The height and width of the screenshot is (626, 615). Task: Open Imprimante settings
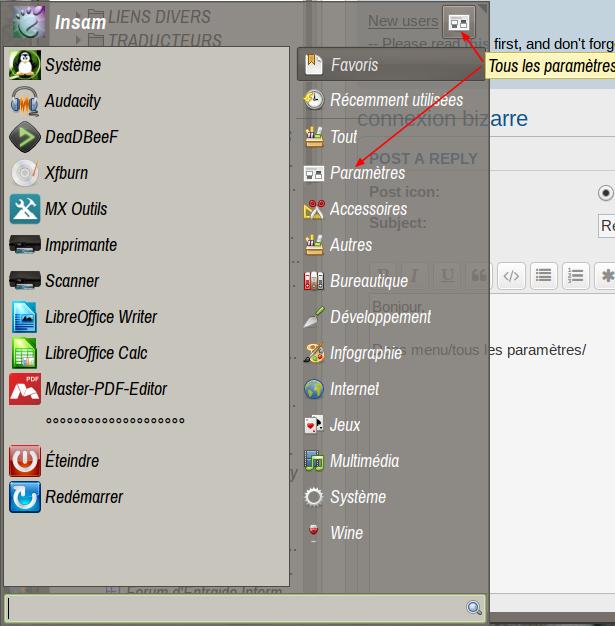pos(147,245)
